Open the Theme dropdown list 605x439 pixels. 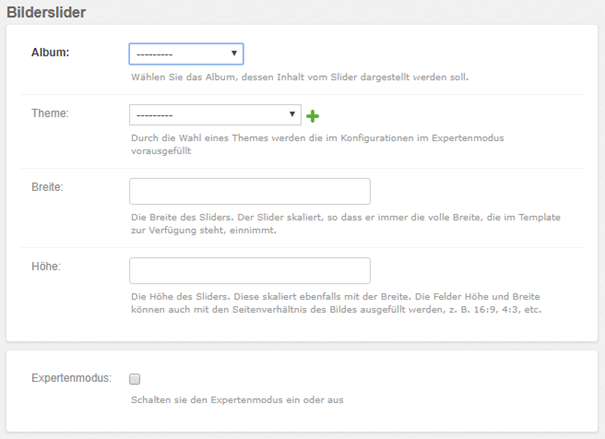pyautogui.click(x=215, y=115)
